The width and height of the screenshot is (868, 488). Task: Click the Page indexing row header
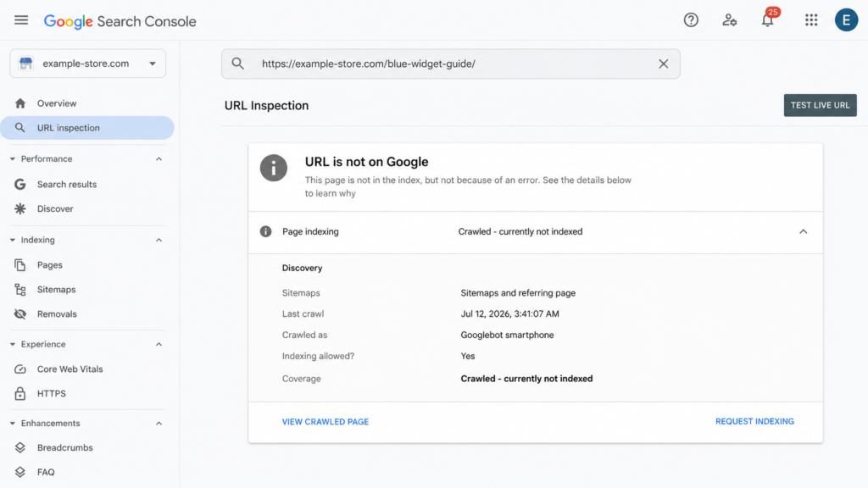coord(536,232)
